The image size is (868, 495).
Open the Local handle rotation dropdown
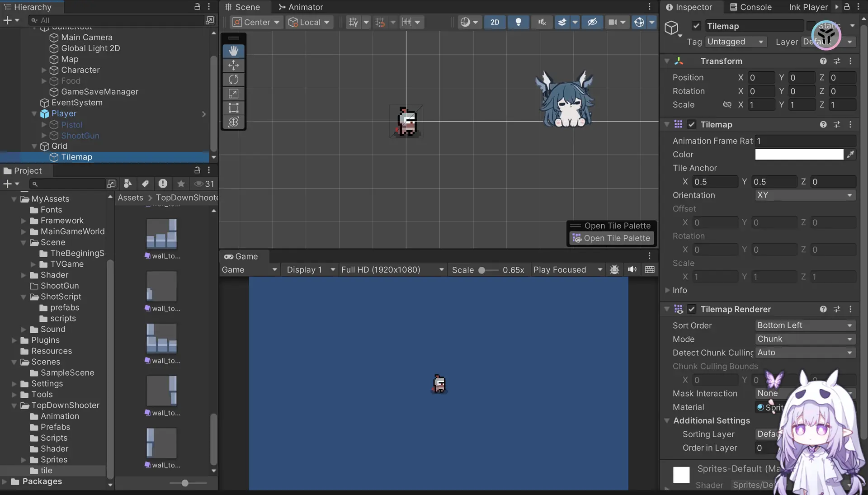(309, 22)
